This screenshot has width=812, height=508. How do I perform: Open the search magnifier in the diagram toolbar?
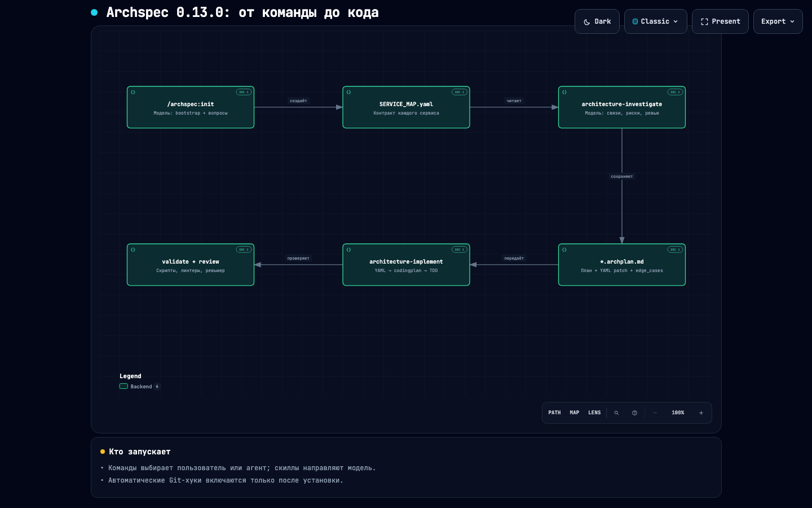coord(616,413)
